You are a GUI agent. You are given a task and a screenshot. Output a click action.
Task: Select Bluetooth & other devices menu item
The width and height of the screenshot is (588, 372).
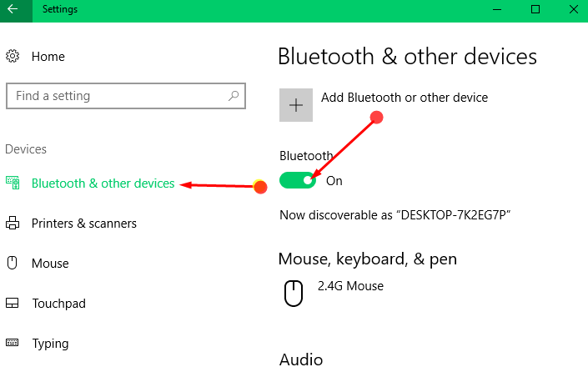(103, 183)
